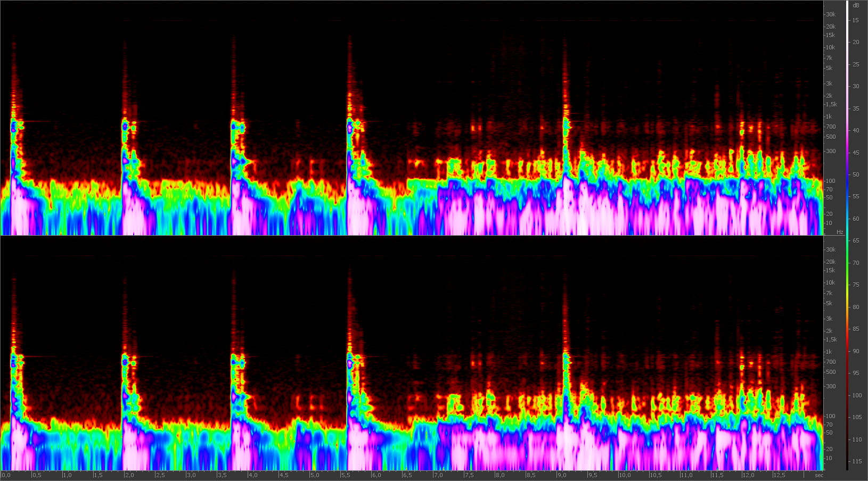Pick the 55 dB blue level on color scale
This screenshot has width=868, height=481.
pos(856,196)
